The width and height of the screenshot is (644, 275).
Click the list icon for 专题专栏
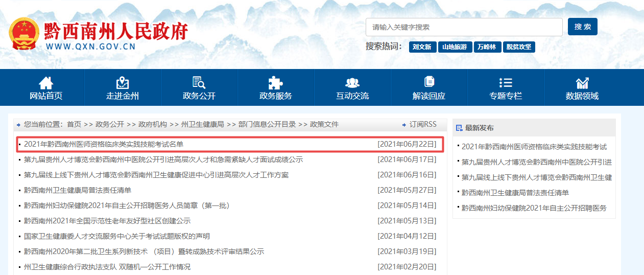click(506, 82)
